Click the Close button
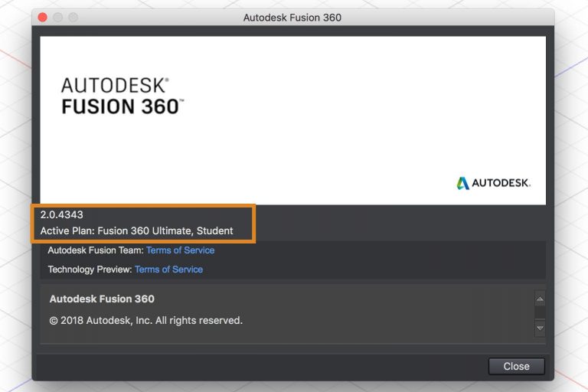The height and width of the screenshot is (392, 588). tap(516, 366)
